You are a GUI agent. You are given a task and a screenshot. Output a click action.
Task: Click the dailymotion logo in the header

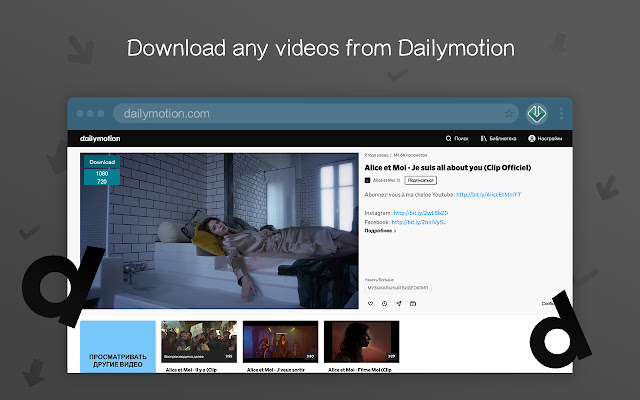pyautogui.click(x=100, y=138)
